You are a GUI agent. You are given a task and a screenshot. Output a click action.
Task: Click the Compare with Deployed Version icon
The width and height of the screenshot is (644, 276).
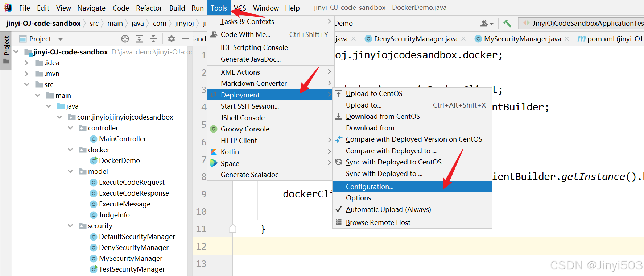point(338,139)
